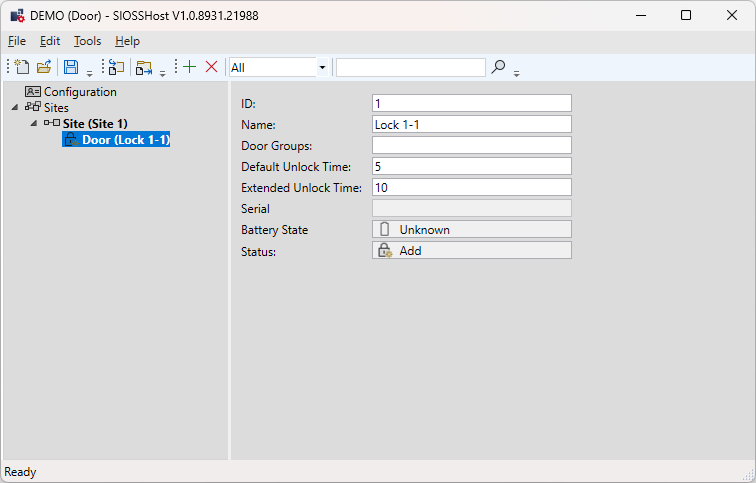Click the Add status button

(x=471, y=251)
